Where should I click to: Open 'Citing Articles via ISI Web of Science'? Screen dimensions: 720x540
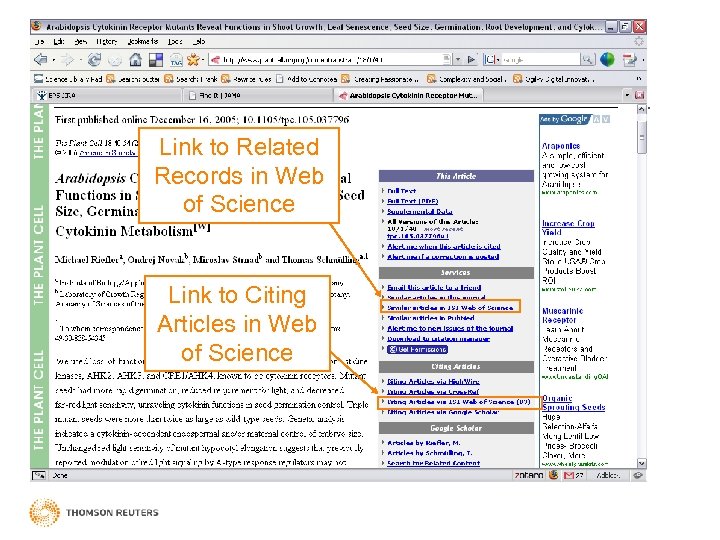tap(458, 402)
